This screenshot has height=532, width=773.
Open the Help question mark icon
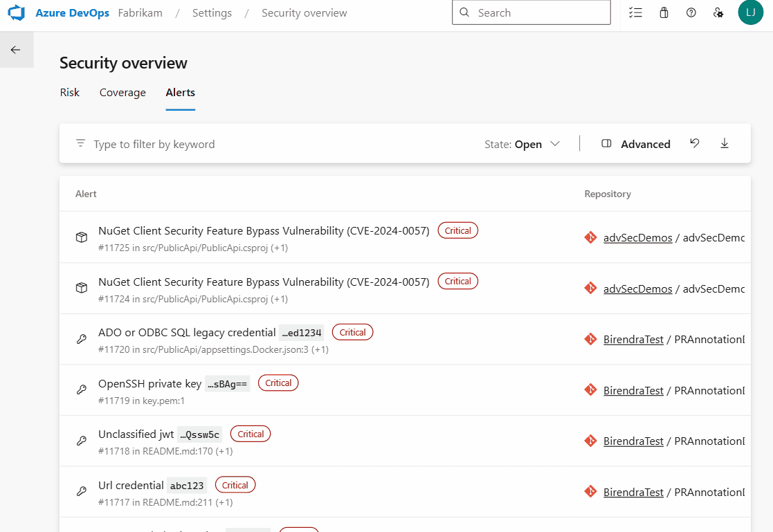pyautogui.click(x=691, y=12)
